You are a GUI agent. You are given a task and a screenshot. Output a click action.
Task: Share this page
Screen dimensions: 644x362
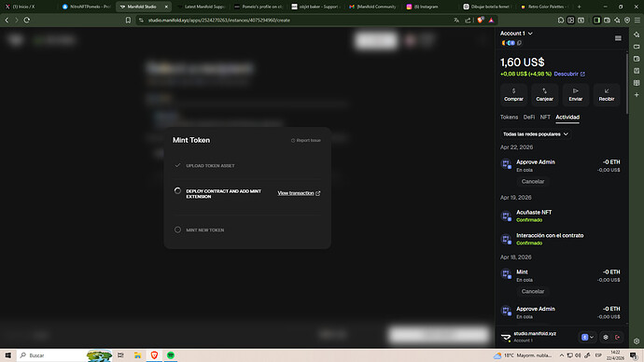point(468,21)
